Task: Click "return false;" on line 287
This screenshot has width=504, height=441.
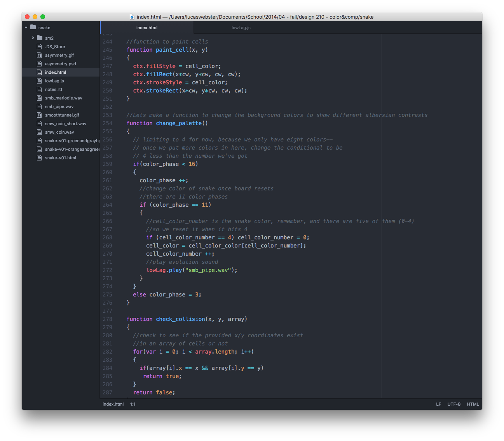Action: point(154,392)
